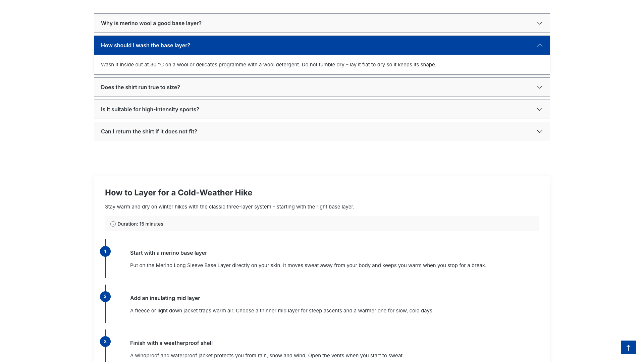Expand the true to size question chevron
The image size is (644, 362).
pyautogui.click(x=539, y=87)
